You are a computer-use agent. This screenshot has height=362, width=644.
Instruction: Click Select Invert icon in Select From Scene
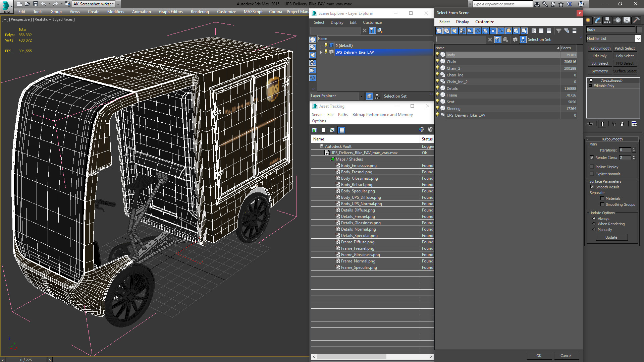pos(549,31)
